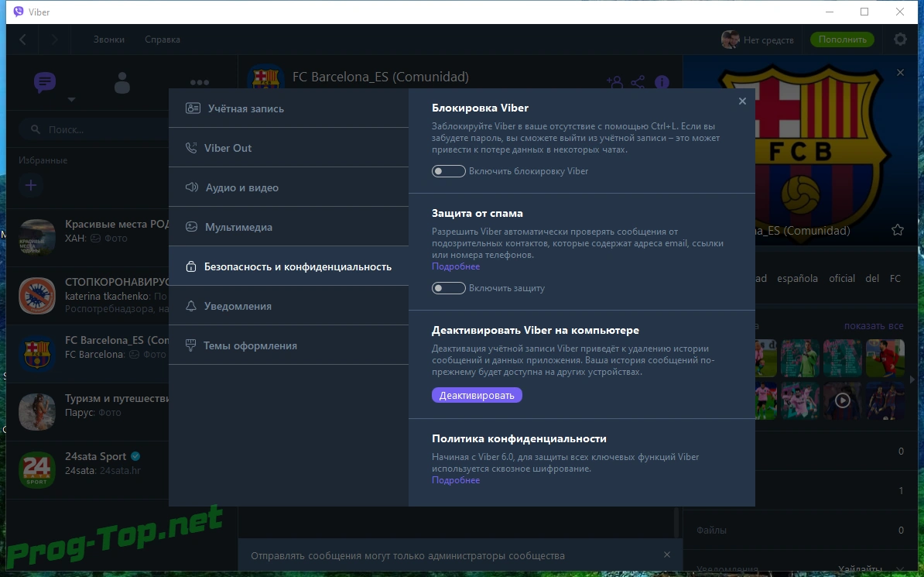This screenshot has width=924, height=577.
Task: Open the Справка menu
Action: pyautogui.click(x=163, y=39)
